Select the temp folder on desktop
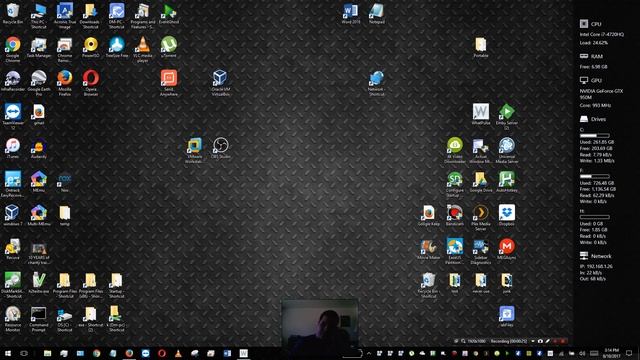Screen dimensions: 640x360 [65, 216]
